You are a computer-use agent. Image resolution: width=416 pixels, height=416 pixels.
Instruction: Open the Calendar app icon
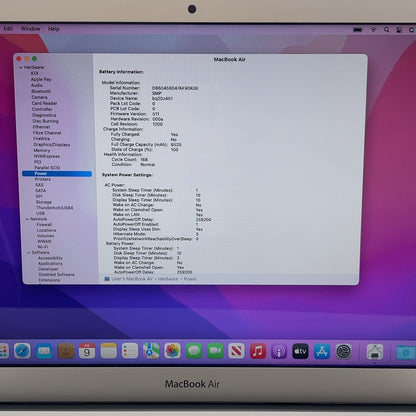pyautogui.click(x=87, y=351)
